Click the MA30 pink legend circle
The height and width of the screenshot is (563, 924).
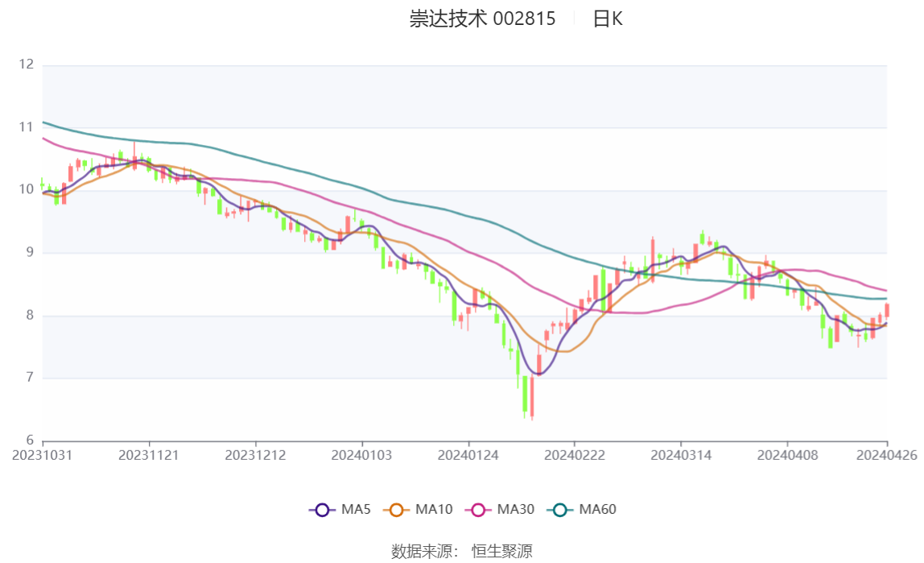478,510
